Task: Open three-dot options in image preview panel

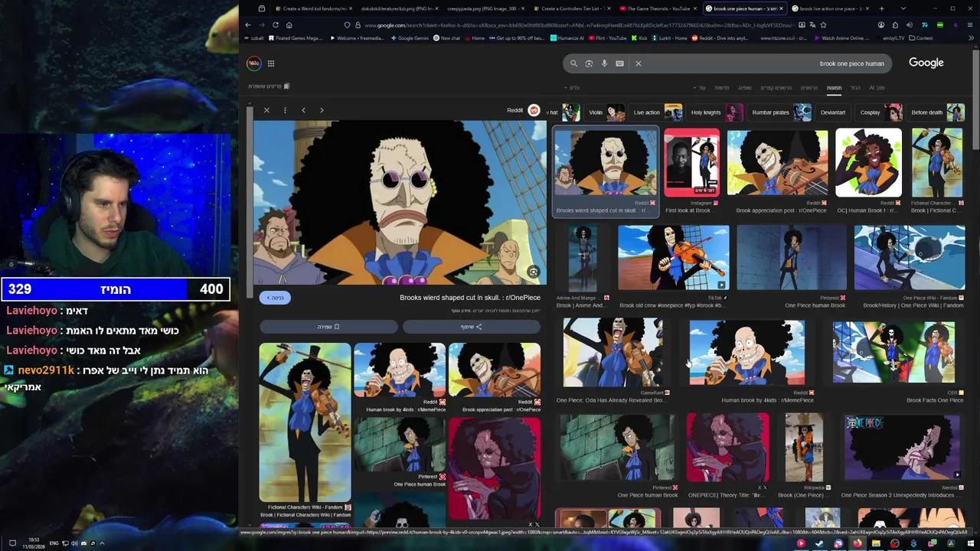Action: tap(285, 110)
